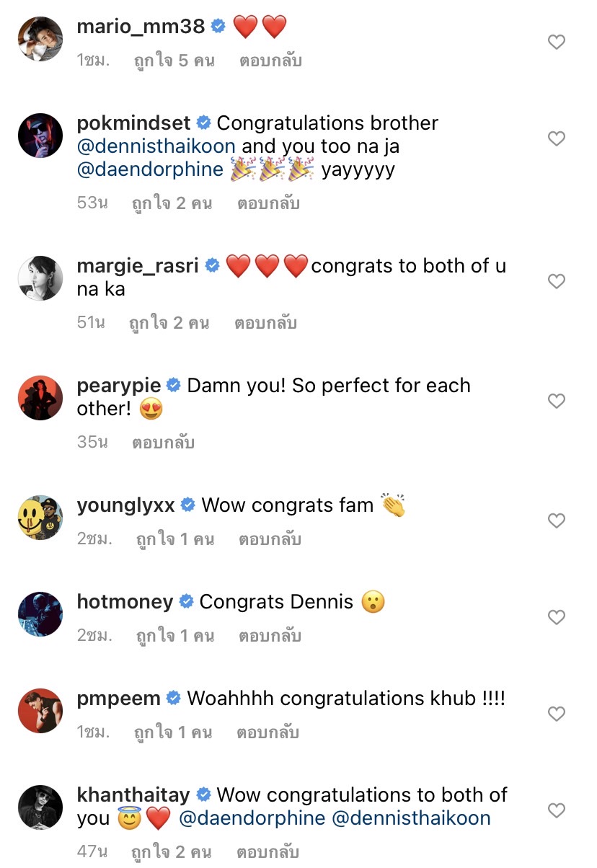
Task: Reply to pearypie's comment
Action: [163, 442]
